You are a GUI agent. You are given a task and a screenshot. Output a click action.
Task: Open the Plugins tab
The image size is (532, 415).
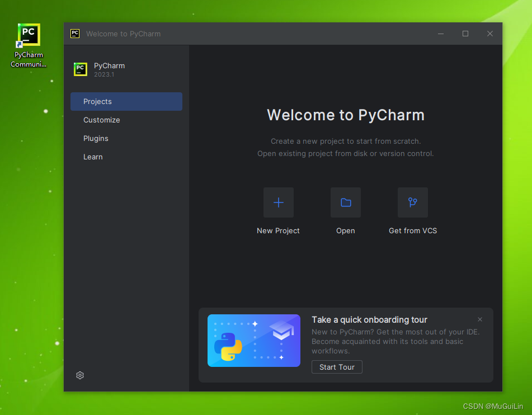point(126,139)
